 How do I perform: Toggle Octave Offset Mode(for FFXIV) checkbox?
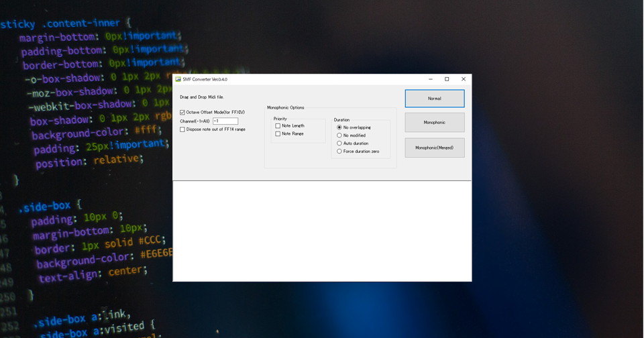(x=182, y=112)
